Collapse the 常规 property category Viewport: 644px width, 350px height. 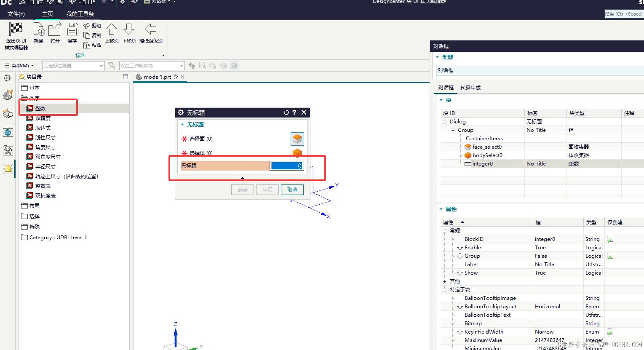(x=444, y=231)
